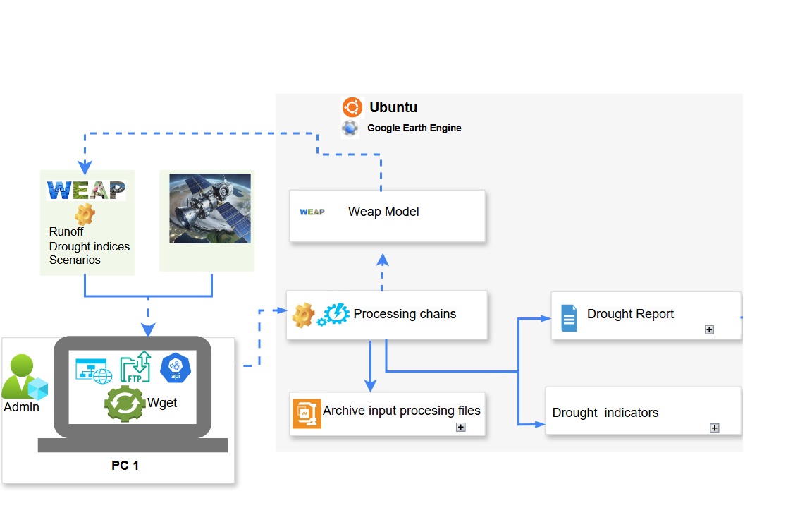Click the Google Earth Engine icon
The height and width of the screenshot is (508, 812).
pyautogui.click(x=350, y=128)
